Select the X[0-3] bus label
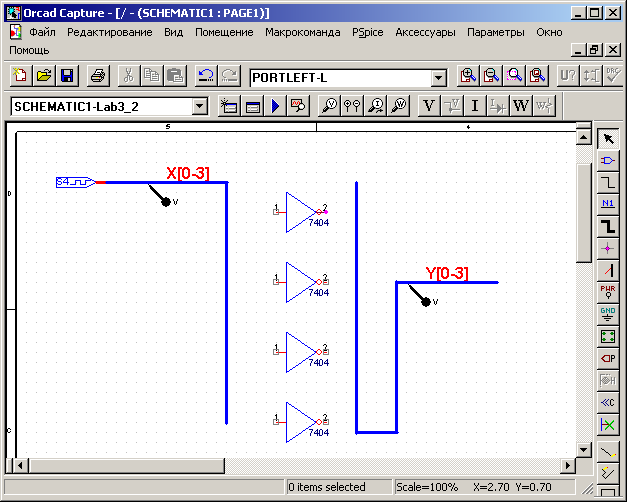This screenshot has width=627, height=502. pyautogui.click(x=188, y=173)
